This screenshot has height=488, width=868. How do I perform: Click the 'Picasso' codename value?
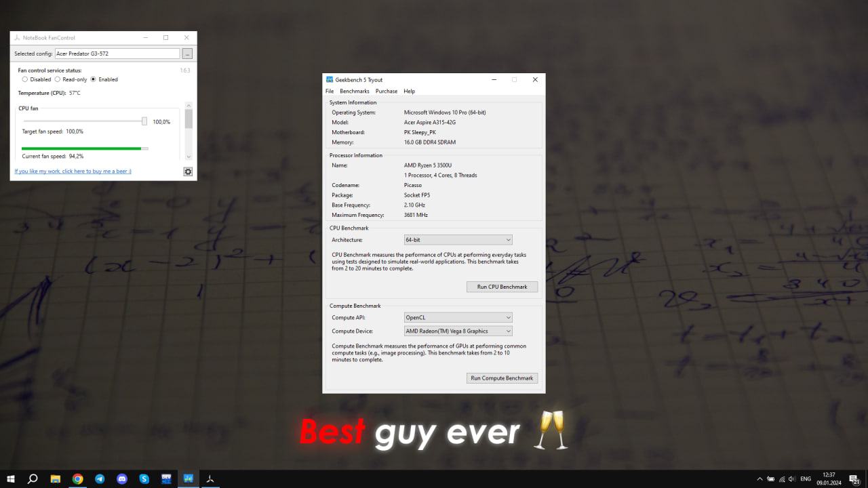point(413,185)
